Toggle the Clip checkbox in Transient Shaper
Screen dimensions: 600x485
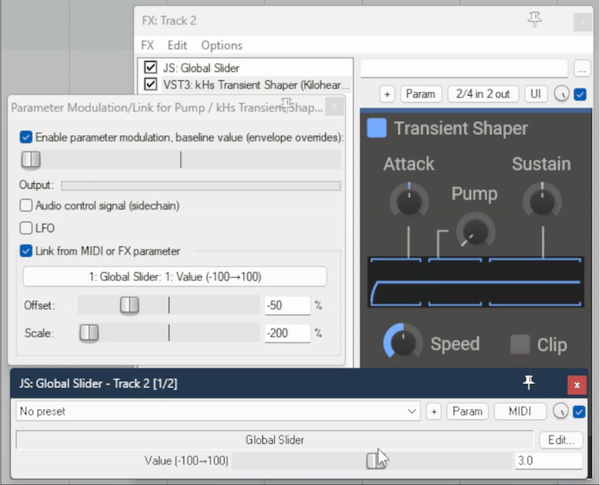pyautogui.click(x=520, y=344)
